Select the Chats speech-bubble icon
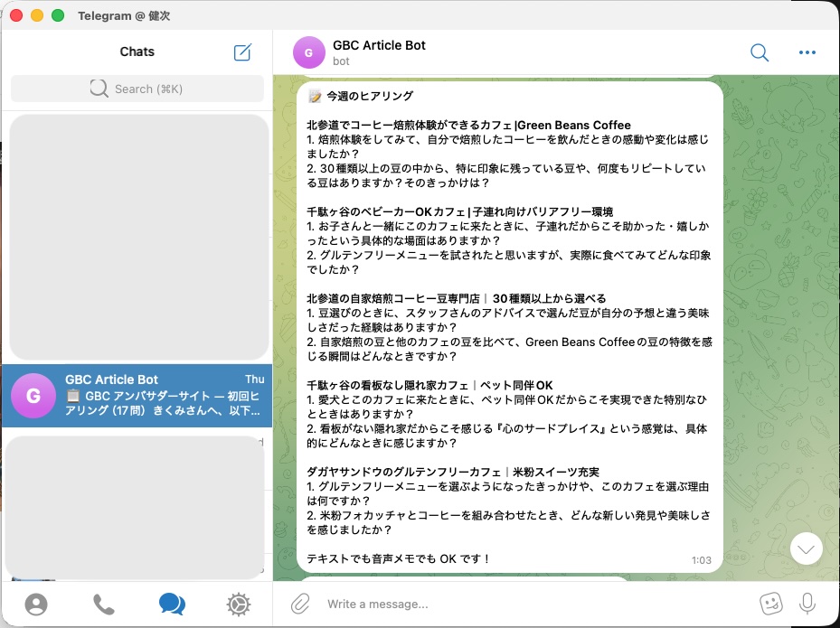The height and width of the screenshot is (628, 840). pos(172,604)
